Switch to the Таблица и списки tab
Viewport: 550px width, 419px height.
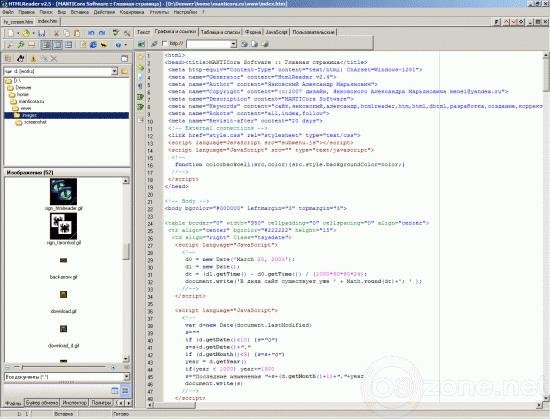(x=220, y=32)
